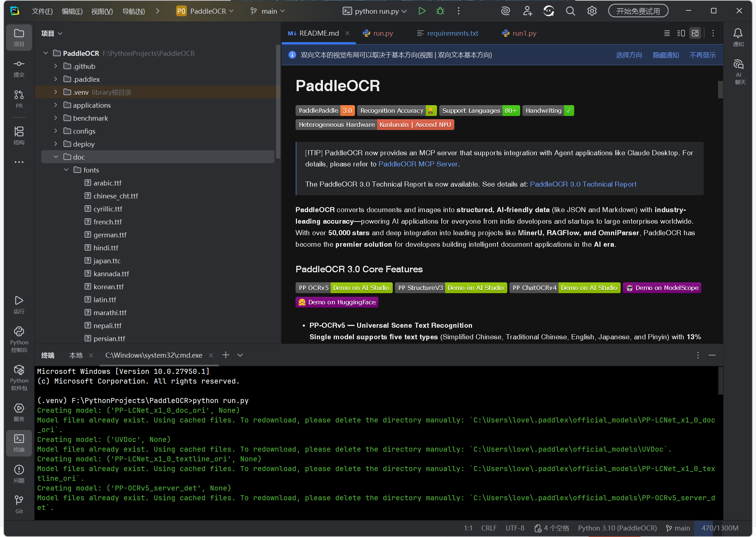Switch to the requirements.txt tab
This screenshot has width=756, height=537.
pyautogui.click(x=447, y=33)
